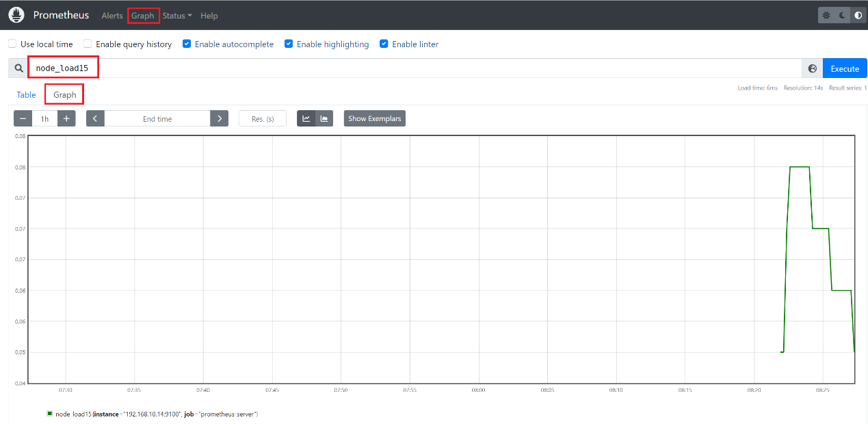Screen dimensions: 868x424
Task: Open the Alerts page
Action: click(x=112, y=16)
